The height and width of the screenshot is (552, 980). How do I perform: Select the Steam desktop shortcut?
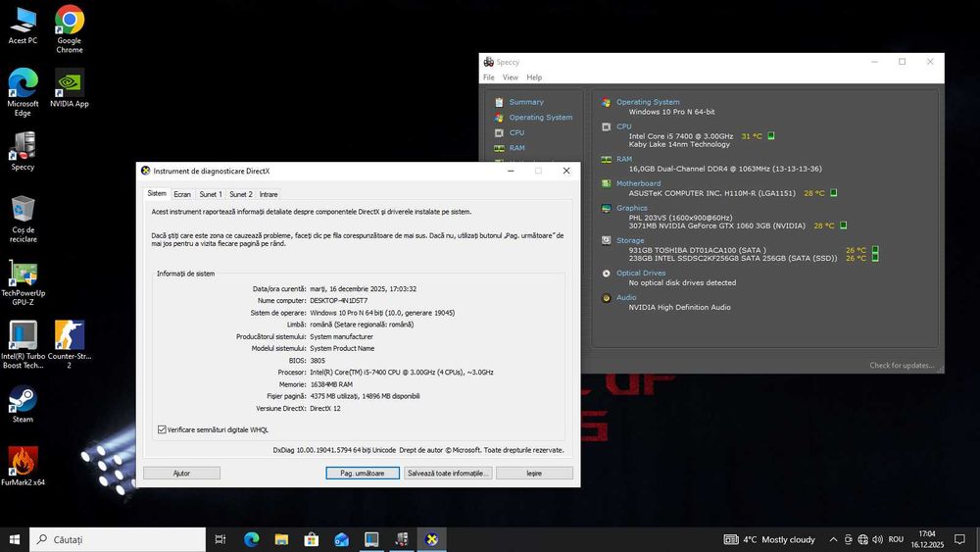[23, 404]
